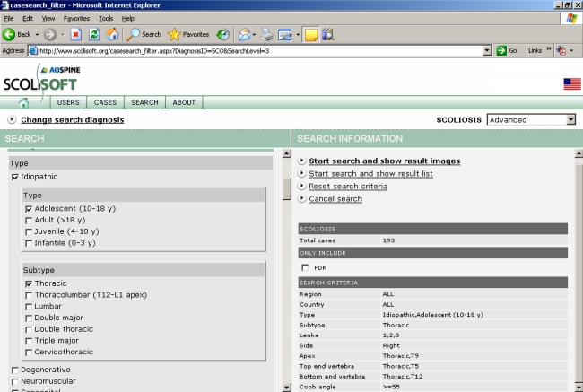Expand the Links toolbar chevron
The image size is (583, 392).
549,49
